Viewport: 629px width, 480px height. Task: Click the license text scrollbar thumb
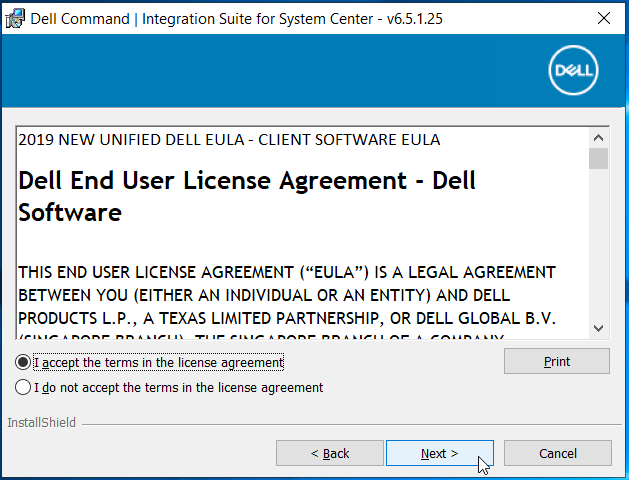(599, 159)
